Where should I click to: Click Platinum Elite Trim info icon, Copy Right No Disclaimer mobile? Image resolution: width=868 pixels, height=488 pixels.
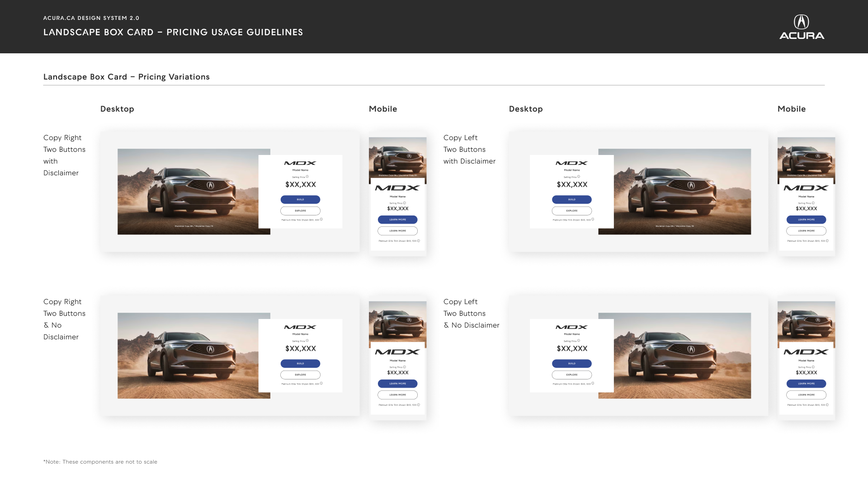coord(419,404)
